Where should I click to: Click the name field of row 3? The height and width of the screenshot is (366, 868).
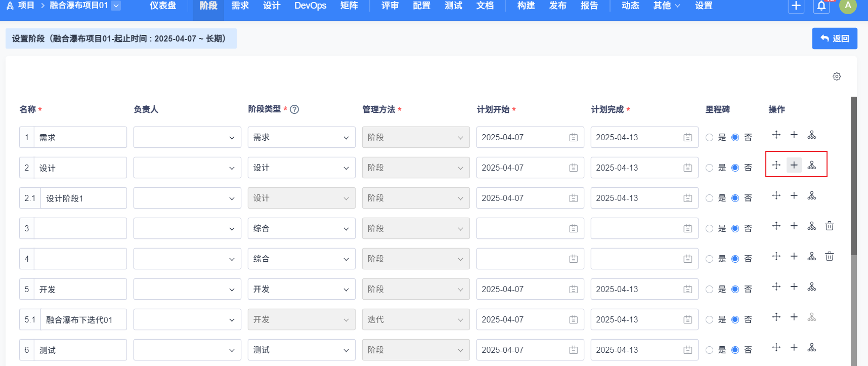click(80, 228)
